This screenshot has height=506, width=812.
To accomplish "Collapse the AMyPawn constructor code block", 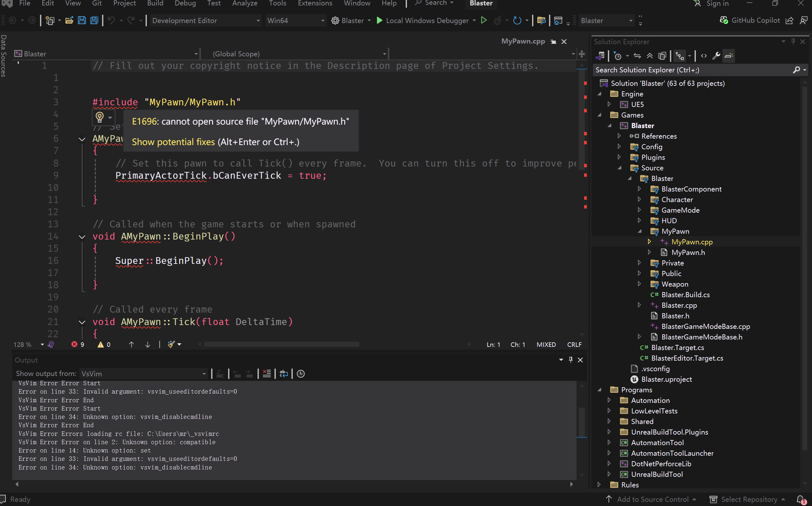I will [x=82, y=139].
